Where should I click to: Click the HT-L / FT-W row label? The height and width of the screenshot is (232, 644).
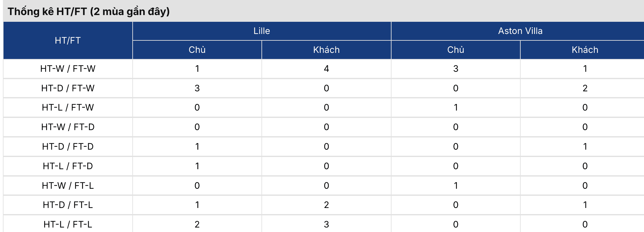point(68,107)
